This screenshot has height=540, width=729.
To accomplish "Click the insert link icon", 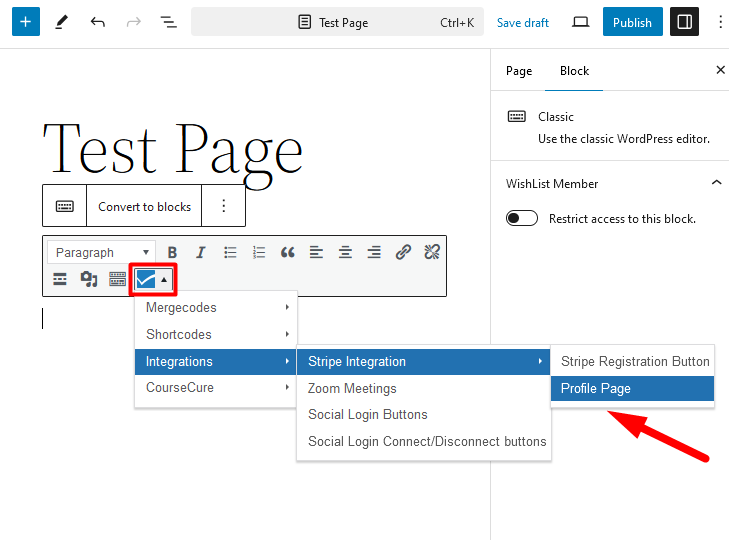I will click(403, 252).
